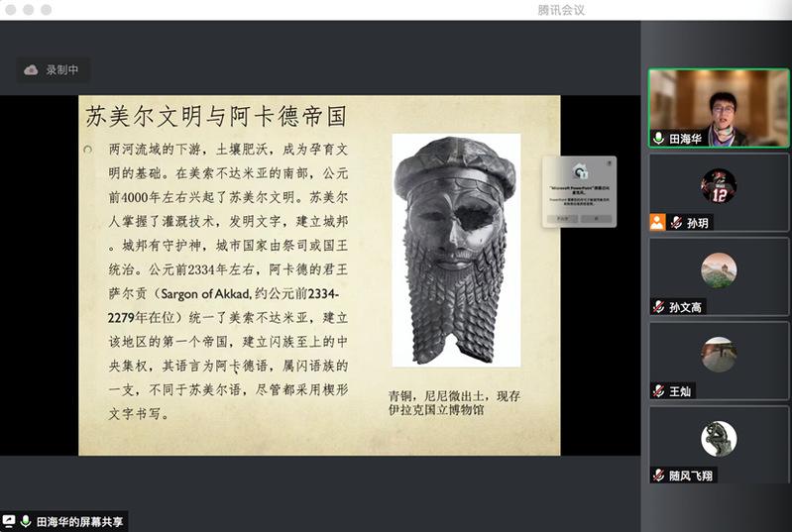Click muted microphone icon next to 王灿
792x532 pixels.
pyautogui.click(x=658, y=391)
